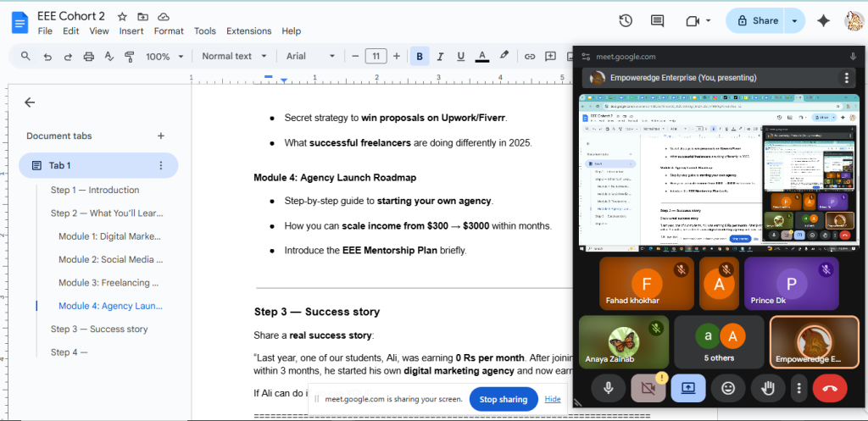
Task: Send a reaction with the emoji button
Action: [x=728, y=388]
